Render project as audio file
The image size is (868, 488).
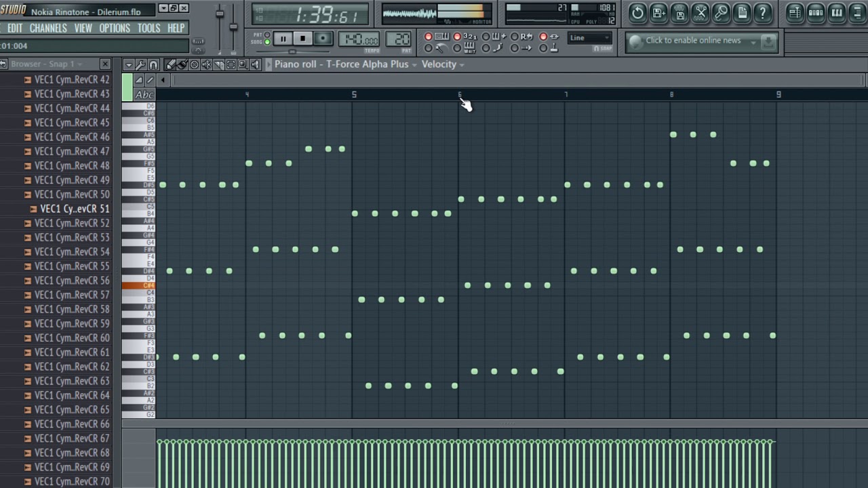tap(679, 12)
